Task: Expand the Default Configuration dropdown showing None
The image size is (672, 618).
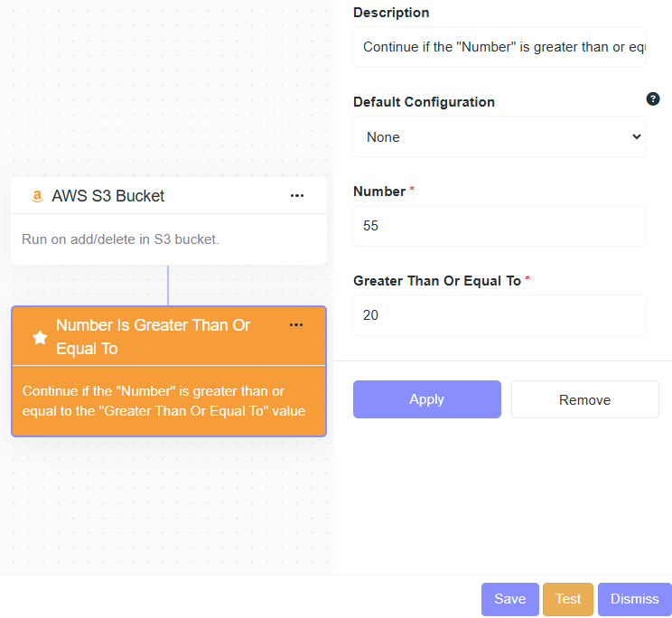Action: tap(499, 137)
